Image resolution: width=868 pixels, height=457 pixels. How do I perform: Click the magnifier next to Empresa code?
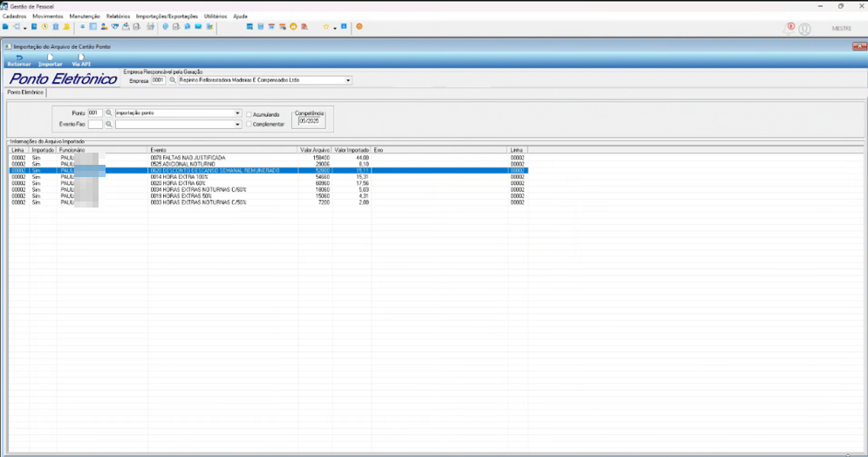(173, 80)
